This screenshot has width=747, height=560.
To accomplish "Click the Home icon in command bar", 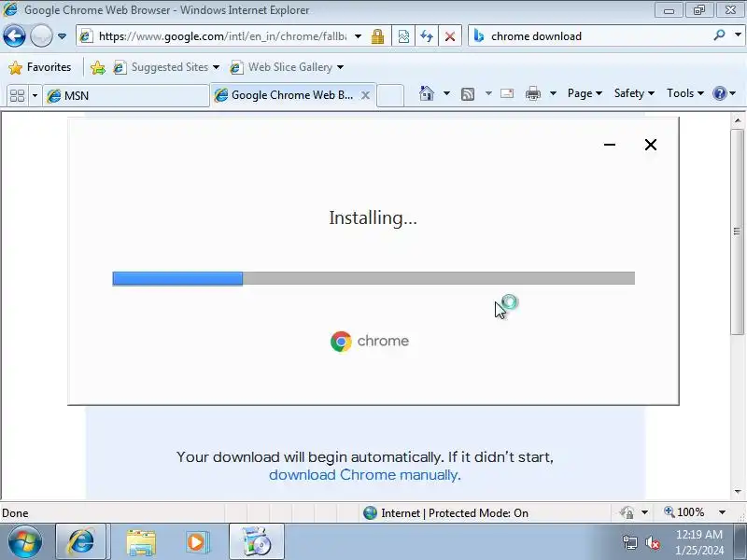I will tap(427, 93).
